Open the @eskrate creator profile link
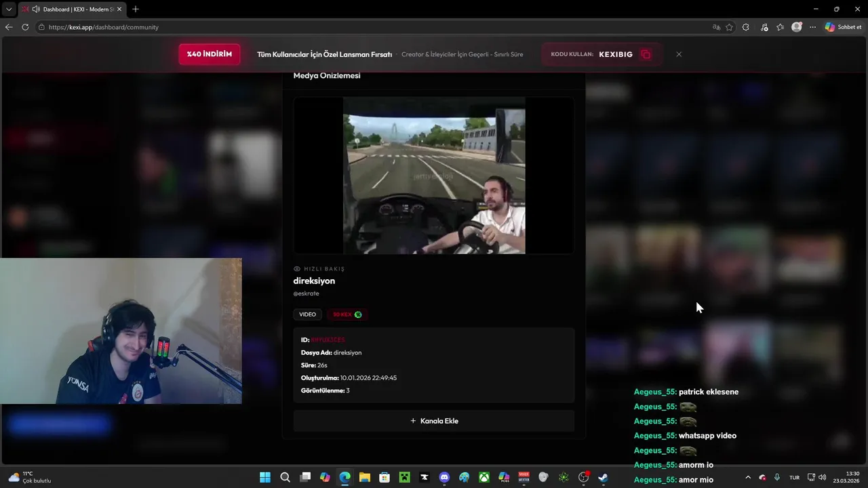 (x=306, y=293)
